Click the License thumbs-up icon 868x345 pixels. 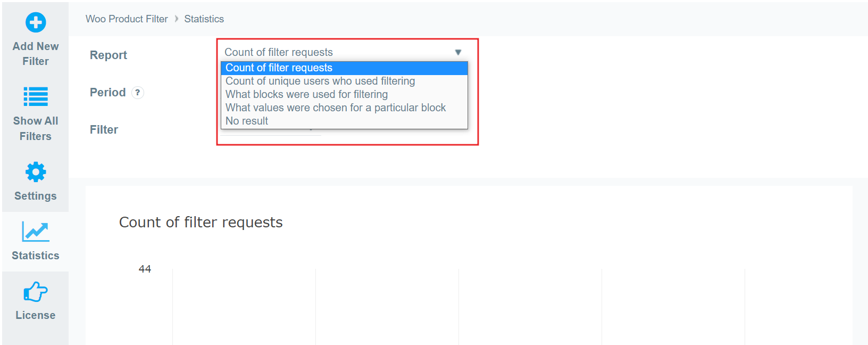(36, 292)
